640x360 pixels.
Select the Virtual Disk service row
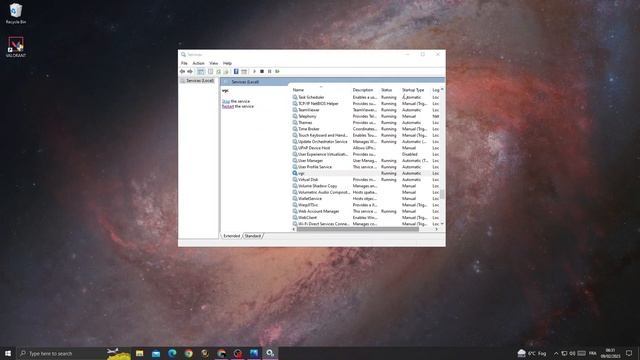[x=366, y=180]
